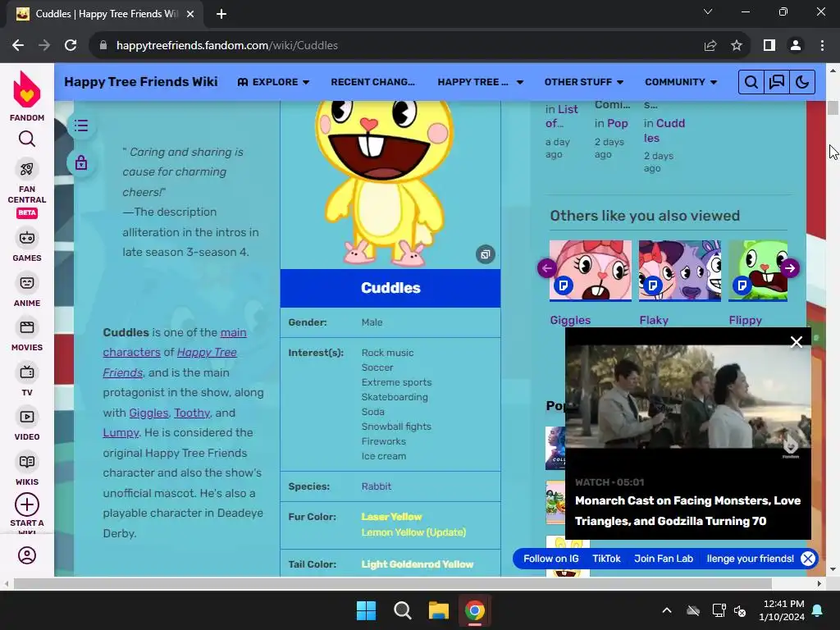Click the browser address bar URL

coord(227,46)
